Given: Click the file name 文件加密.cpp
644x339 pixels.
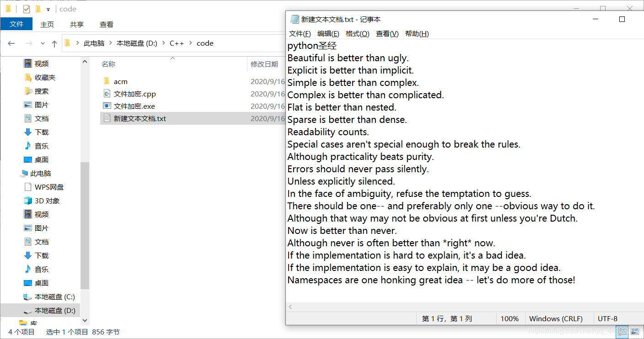Looking at the screenshot, I should [x=135, y=94].
